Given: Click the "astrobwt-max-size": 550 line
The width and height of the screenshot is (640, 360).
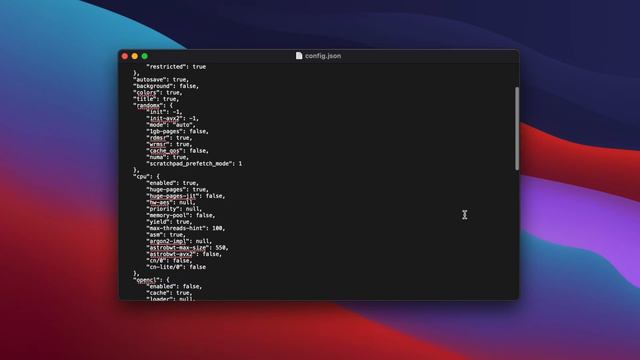Looking at the screenshot, I should tap(187, 248).
